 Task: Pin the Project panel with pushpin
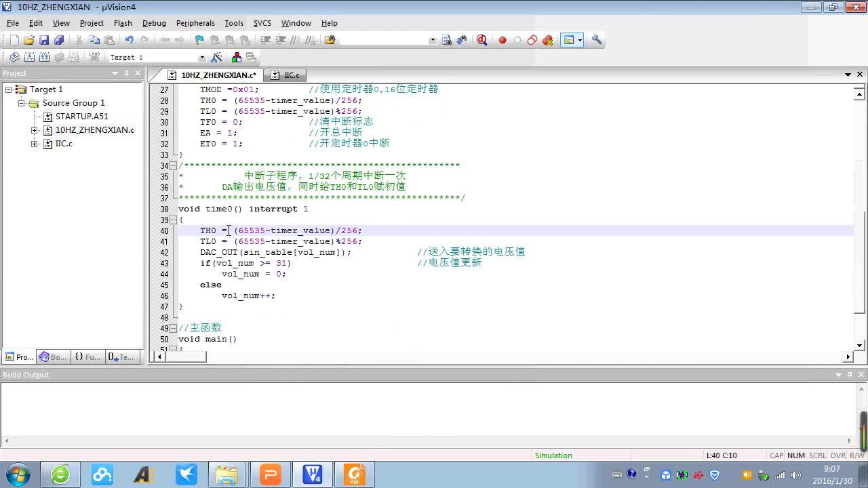[x=126, y=73]
